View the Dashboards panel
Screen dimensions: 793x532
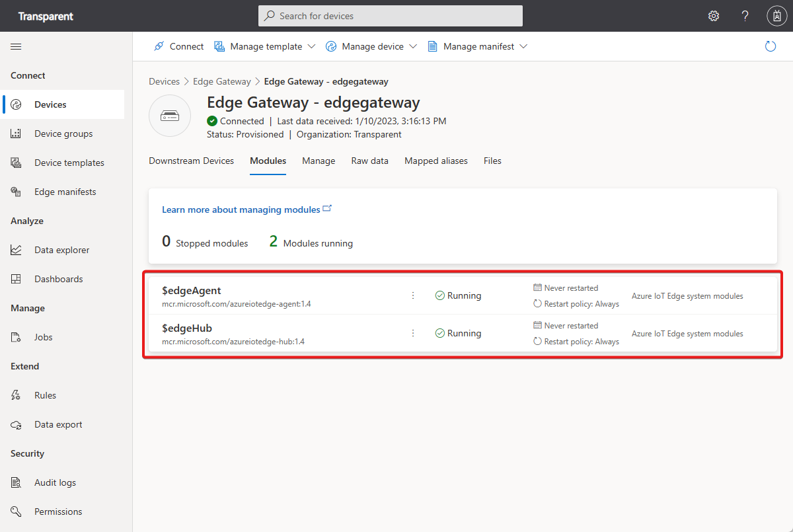tap(57, 279)
